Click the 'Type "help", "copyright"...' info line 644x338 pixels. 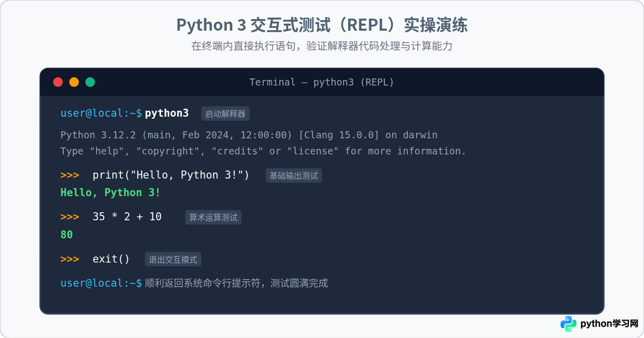263,151
